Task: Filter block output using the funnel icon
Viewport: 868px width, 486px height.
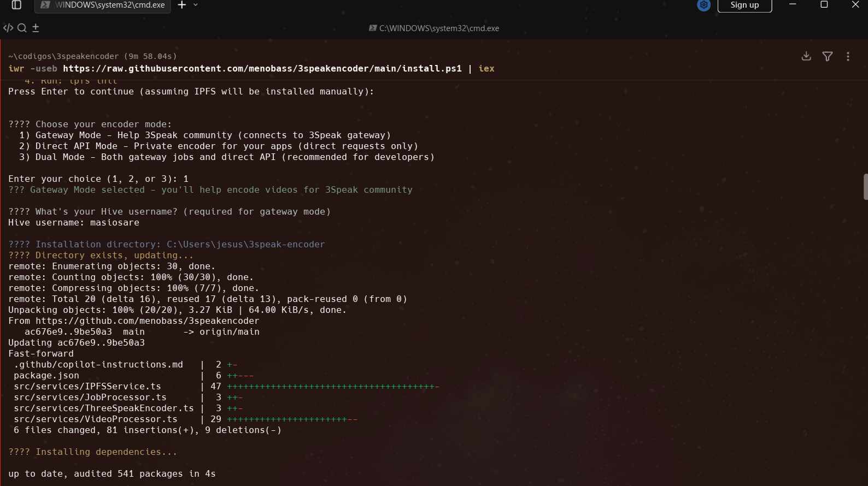Action: tap(828, 56)
